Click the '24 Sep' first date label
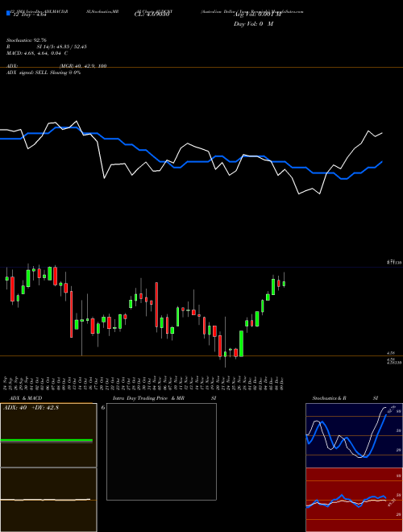Image resolution: width=403 pixels, height=532 pixels. [x=6, y=382]
